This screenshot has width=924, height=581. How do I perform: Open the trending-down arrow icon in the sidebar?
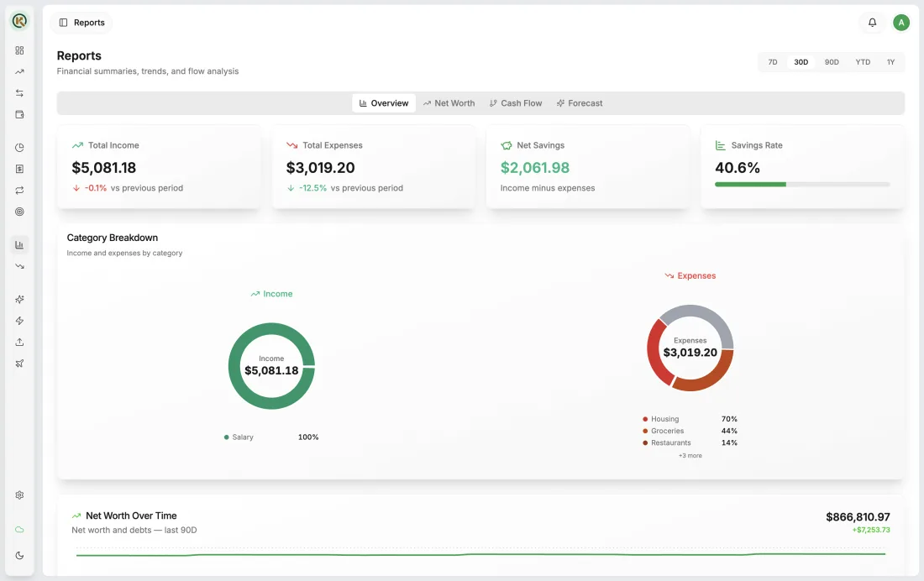coord(19,266)
